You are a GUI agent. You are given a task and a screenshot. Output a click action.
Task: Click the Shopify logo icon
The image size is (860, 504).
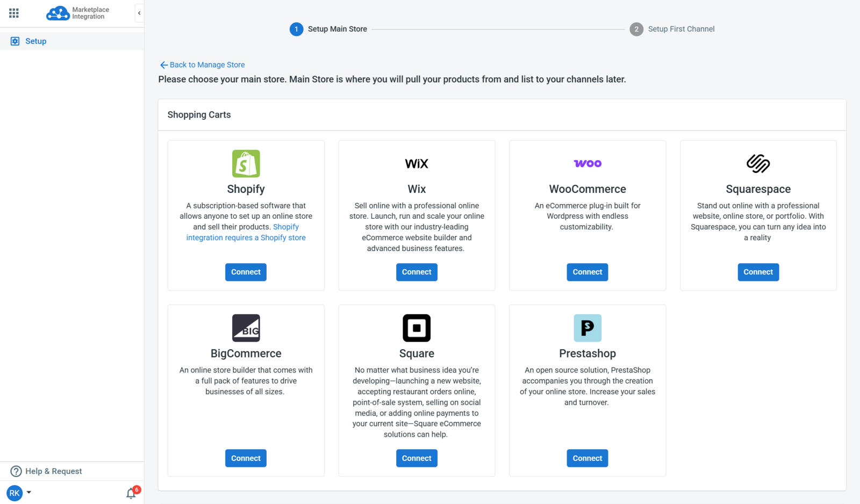(x=246, y=163)
